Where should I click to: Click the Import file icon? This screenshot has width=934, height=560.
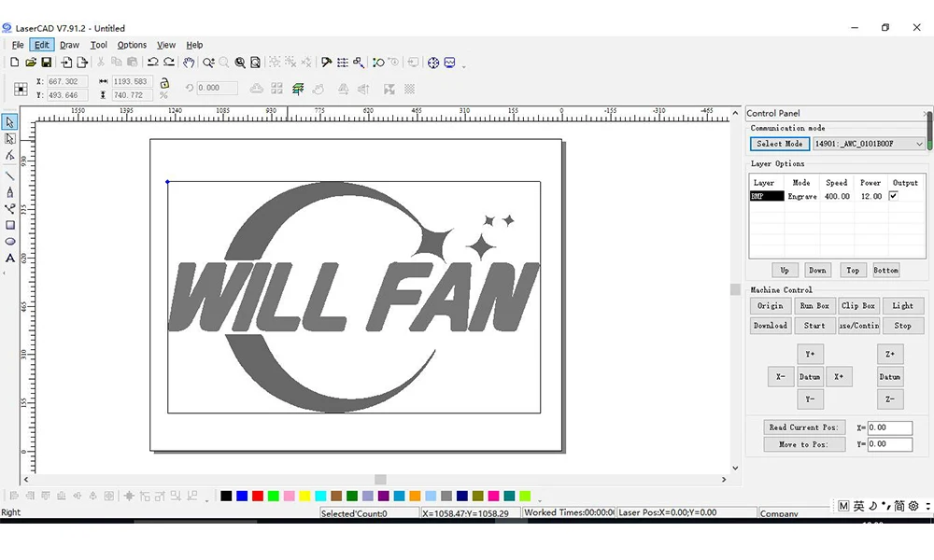point(66,62)
